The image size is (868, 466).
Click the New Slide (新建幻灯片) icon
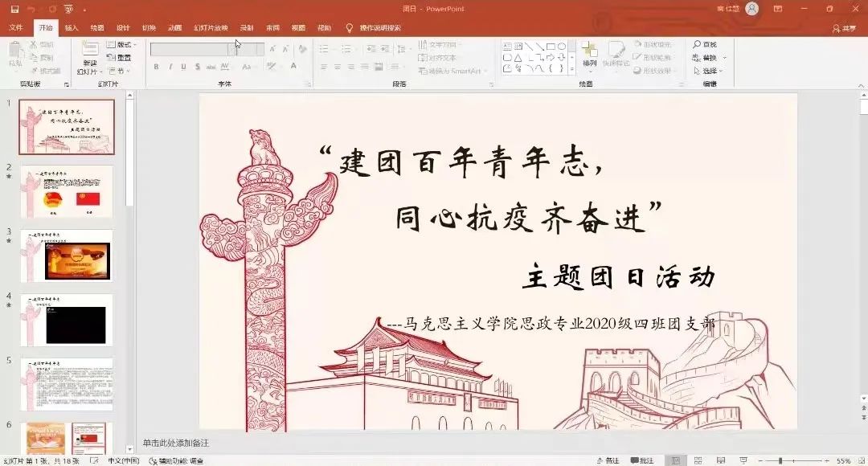(x=90, y=50)
